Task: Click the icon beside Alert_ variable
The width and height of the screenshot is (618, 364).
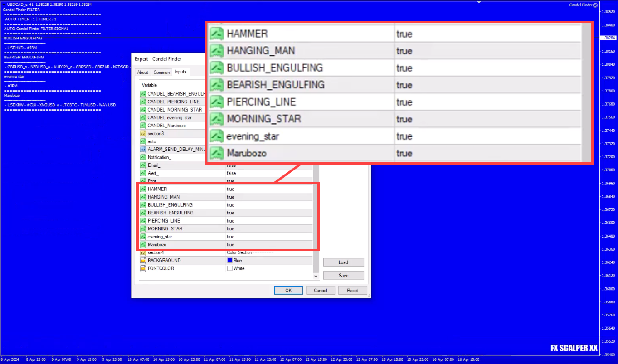Action: 143,173
